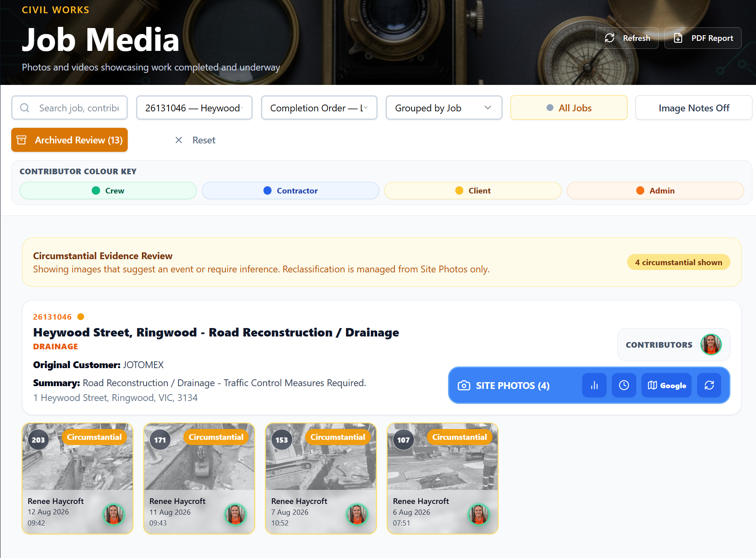Image resolution: width=756 pixels, height=558 pixels.
Task: Click the 4 circumstantial shown badge
Action: [x=678, y=262]
